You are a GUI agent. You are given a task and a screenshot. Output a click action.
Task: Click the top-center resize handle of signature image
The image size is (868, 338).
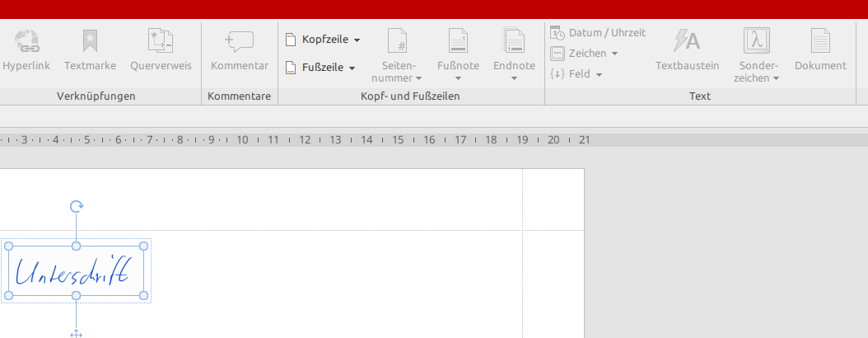click(77, 246)
